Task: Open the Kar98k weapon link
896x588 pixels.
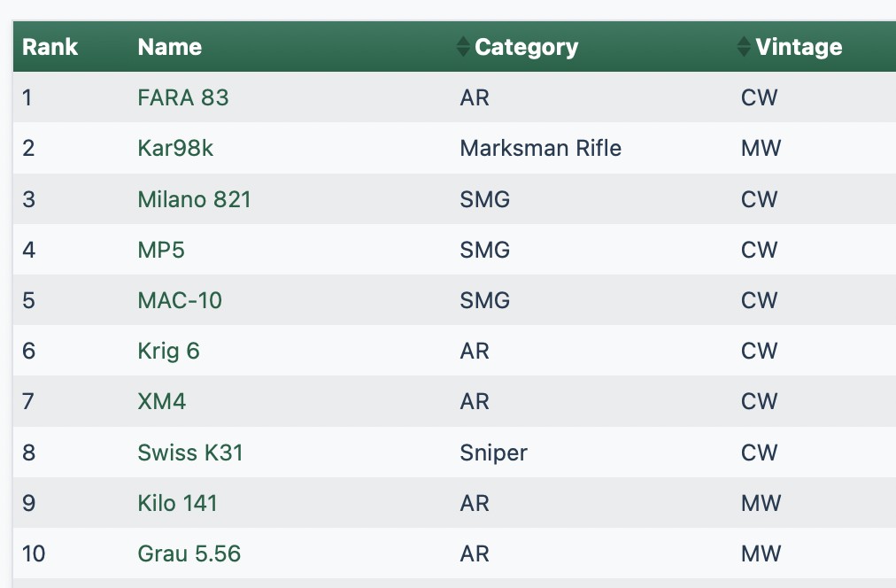Action: [175, 148]
